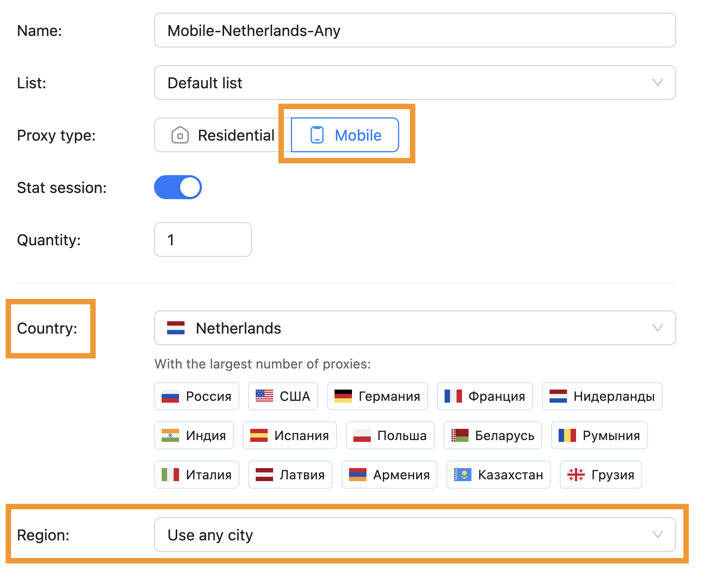Click the USA flag icon
This screenshot has height=588, width=701.
click(264, 396)
